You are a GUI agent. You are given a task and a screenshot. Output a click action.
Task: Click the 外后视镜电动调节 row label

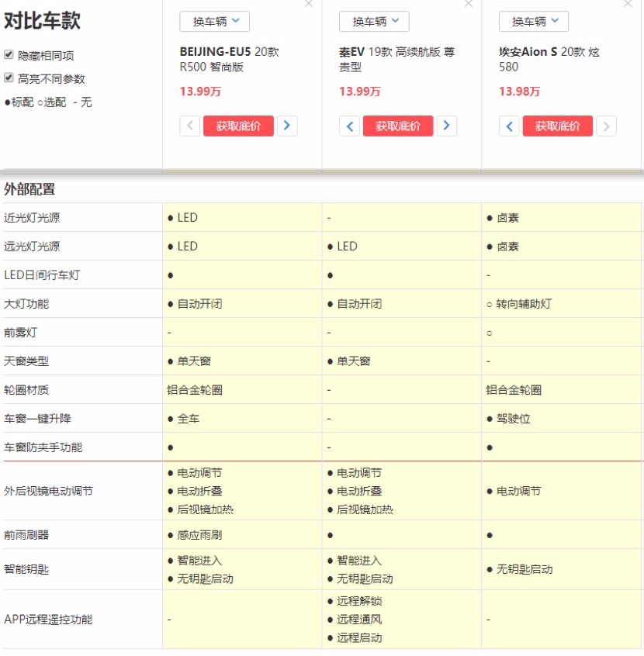pos(49,491)
